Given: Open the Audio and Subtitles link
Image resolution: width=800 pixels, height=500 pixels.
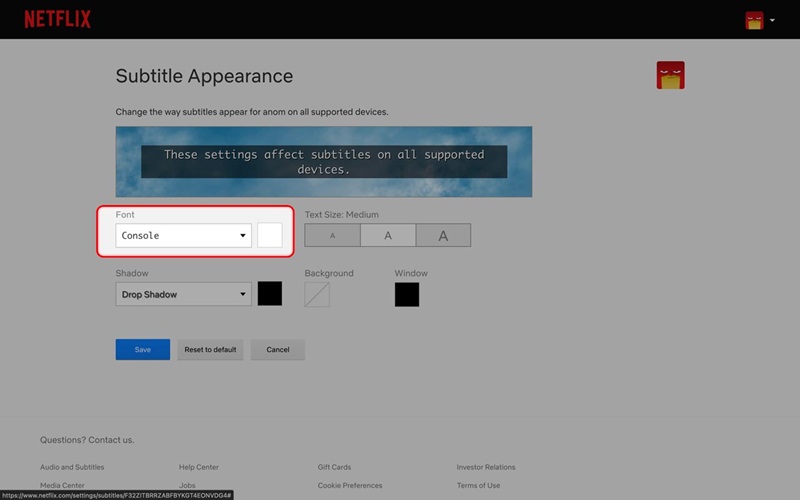Looking at the screenshot, I should [72, 467].
